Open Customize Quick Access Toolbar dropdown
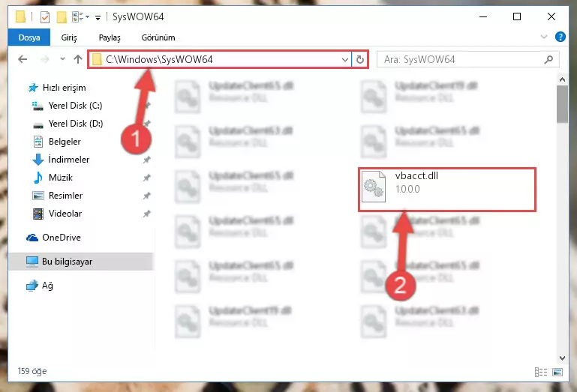This screenshot has height=392, width=577. tap(98, 17)
